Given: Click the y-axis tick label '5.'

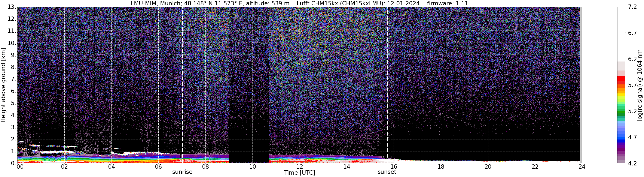Looking at the screenshot, I should pos(13,103).
